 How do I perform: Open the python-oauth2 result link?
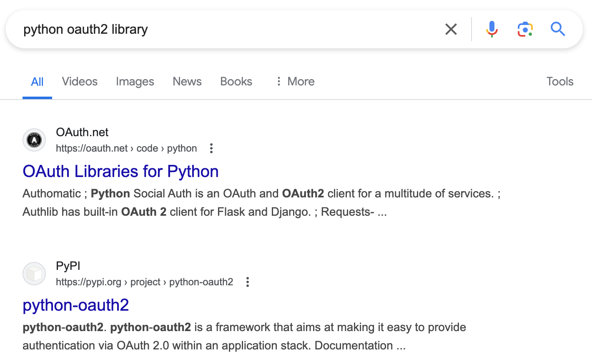76,305
